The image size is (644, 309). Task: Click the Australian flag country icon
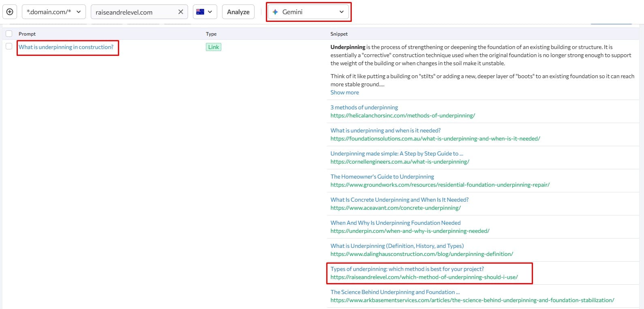point(200,12)
